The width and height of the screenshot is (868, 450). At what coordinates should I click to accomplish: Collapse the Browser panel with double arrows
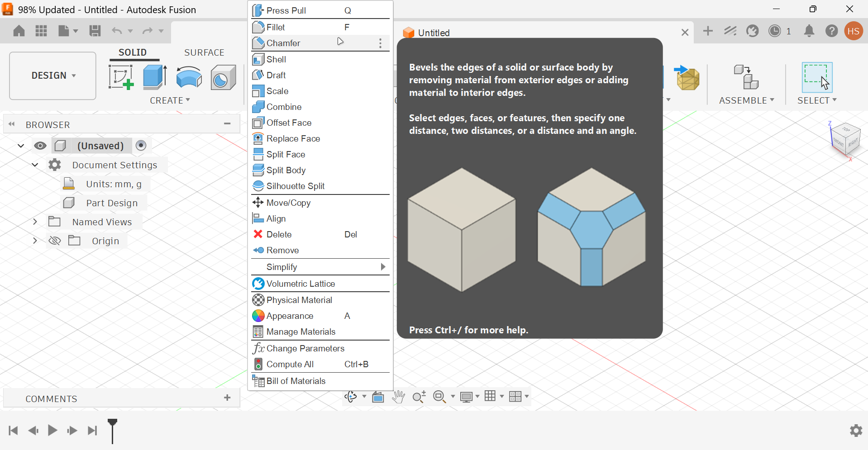coord(12,124)
